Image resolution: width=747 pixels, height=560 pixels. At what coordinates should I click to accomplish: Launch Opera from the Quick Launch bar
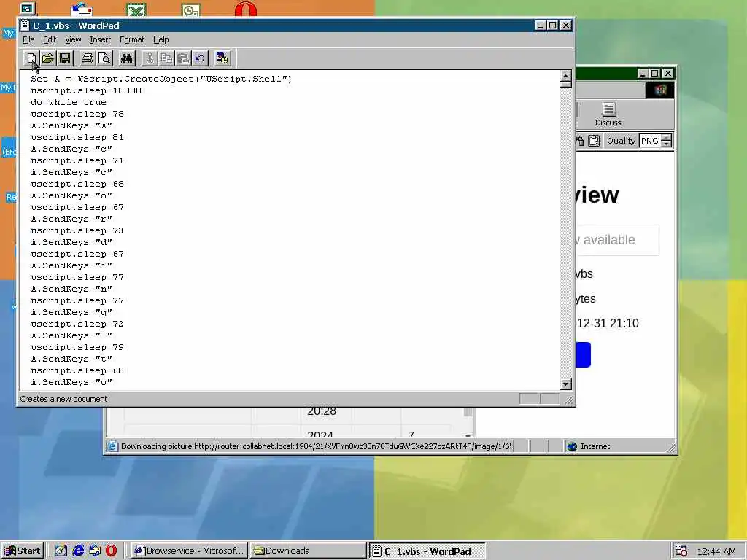click(x=111, y=551)
